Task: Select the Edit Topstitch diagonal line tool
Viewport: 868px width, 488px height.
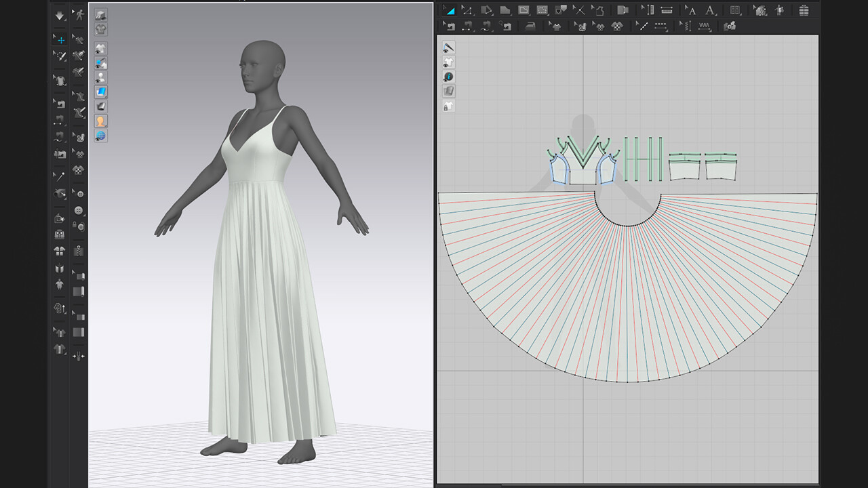Action: (642, 26)
